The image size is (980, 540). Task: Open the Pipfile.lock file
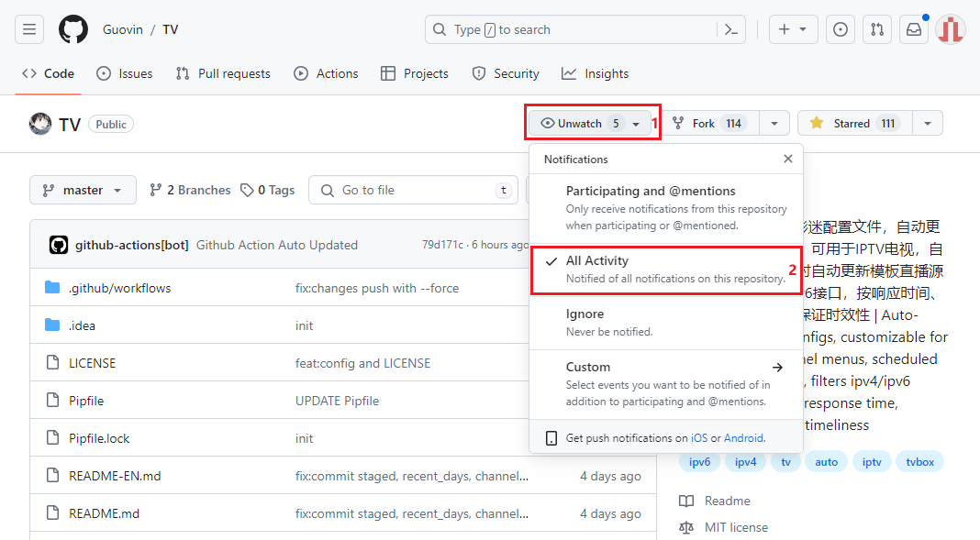tap(99, 438)
